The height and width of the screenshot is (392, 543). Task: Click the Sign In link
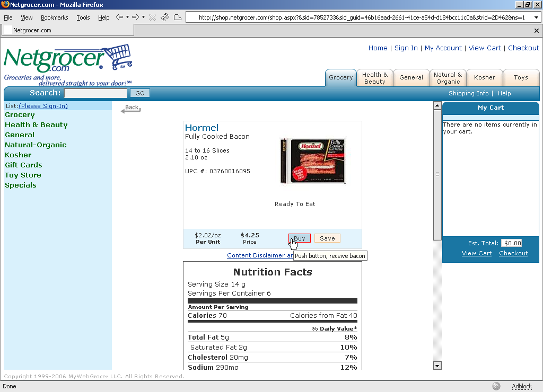(406, 48)
